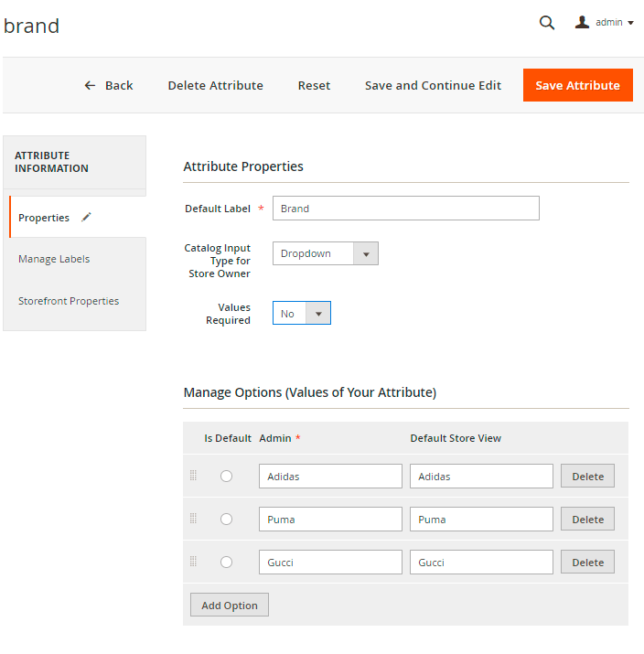The image size is (644, 654).
Task: Grab the drag handle for Gucci row
Action: [193, 562]
